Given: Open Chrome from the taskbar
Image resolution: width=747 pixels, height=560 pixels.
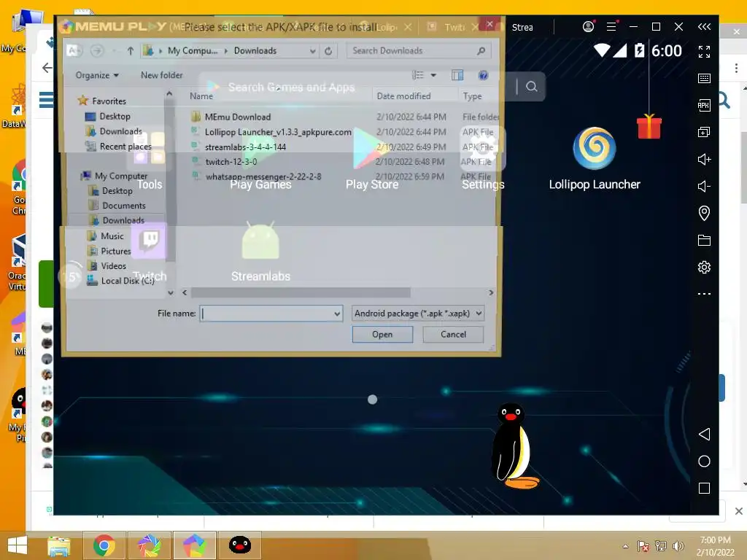Looking at the screenshot, I should click(x=104, y=545).
